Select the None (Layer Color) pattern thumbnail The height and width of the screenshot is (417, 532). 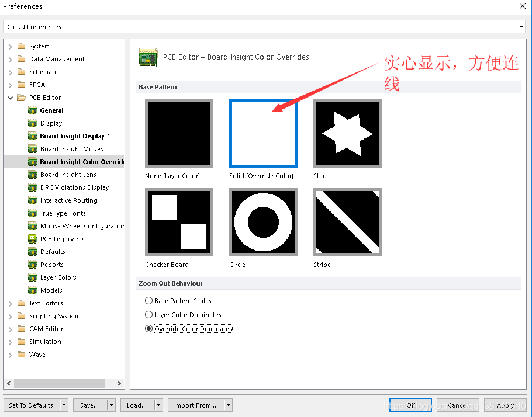pos(179,133)
